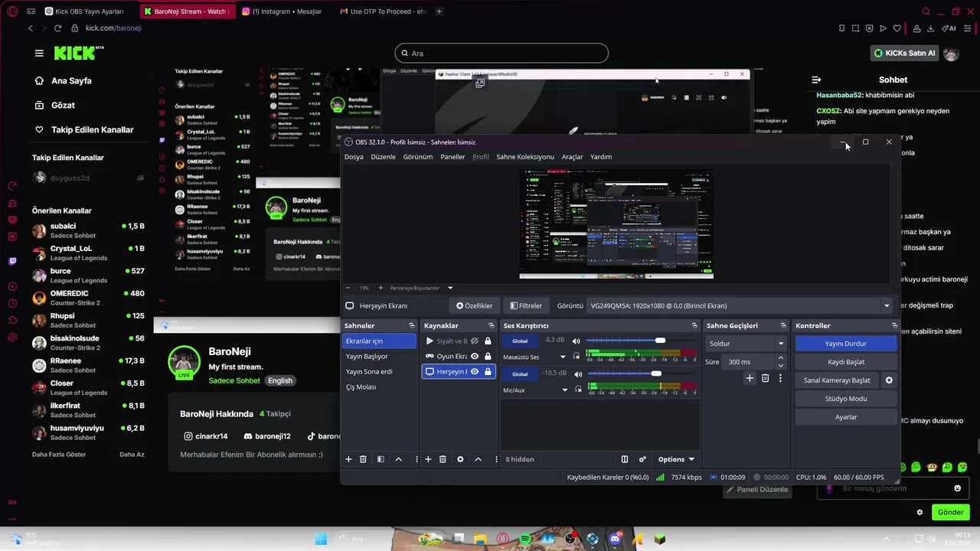Increase Süre transition duration stepper
980x551 pixels.
781,358
